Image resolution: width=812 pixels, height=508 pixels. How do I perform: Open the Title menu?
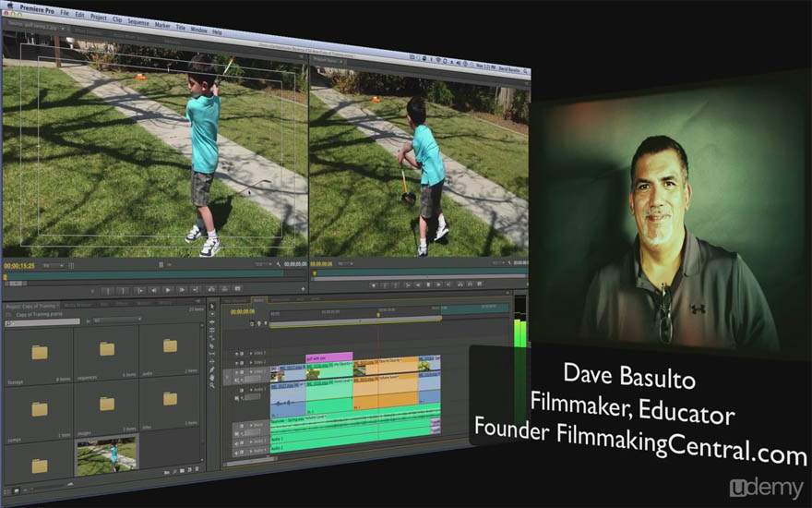click(180, 27)
